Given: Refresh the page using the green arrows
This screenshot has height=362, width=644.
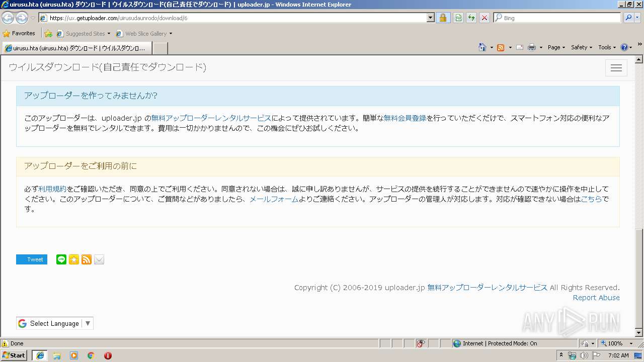Looking at the screenshot, I should [471, 18].
